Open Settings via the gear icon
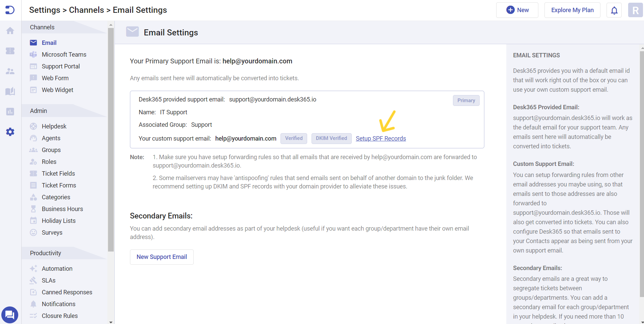This screenshot has width=644, height=324. pos(10,132)
